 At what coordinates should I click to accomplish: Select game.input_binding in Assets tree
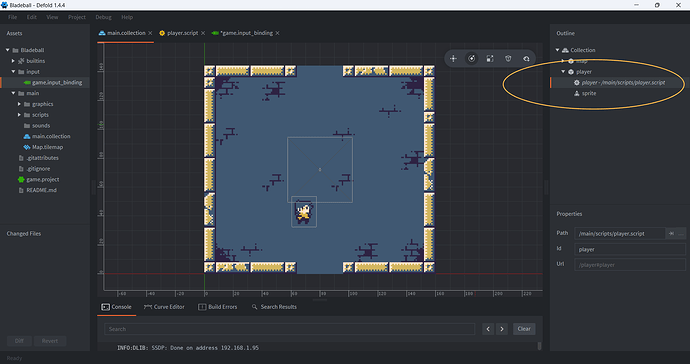click(x=46, y=82)
